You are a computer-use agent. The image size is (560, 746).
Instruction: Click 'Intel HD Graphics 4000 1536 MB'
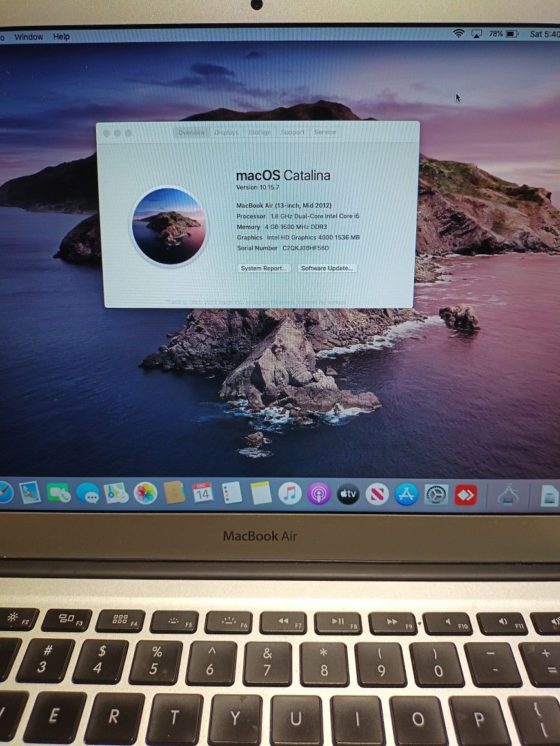[x=313, y=237]
